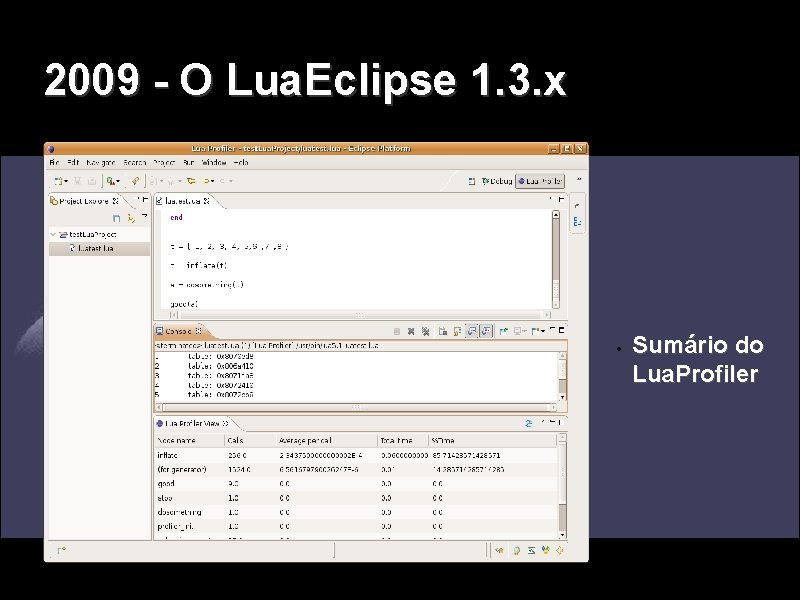Click the last status bar tray icon
Screen dimensions: 800x600
560,551
